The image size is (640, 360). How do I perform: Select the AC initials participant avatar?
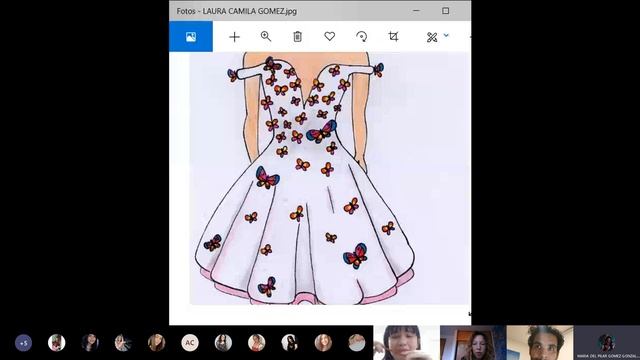point(190,343)
